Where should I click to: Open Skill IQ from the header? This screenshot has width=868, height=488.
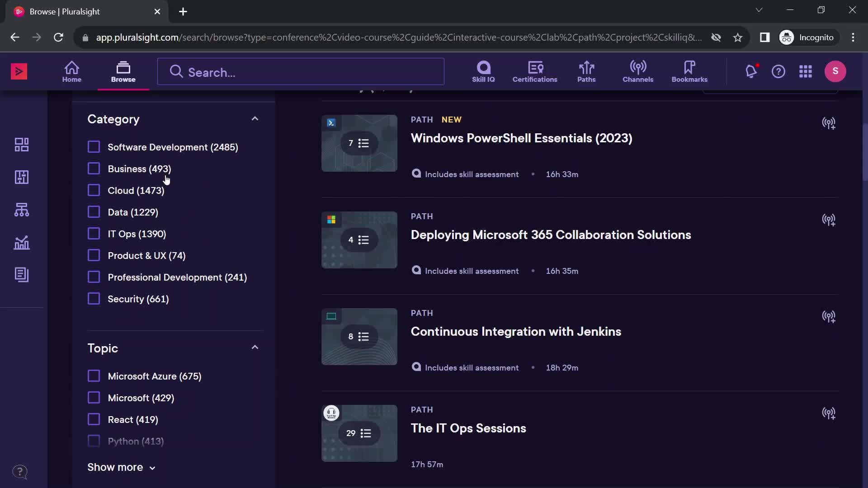click(483, 71)
